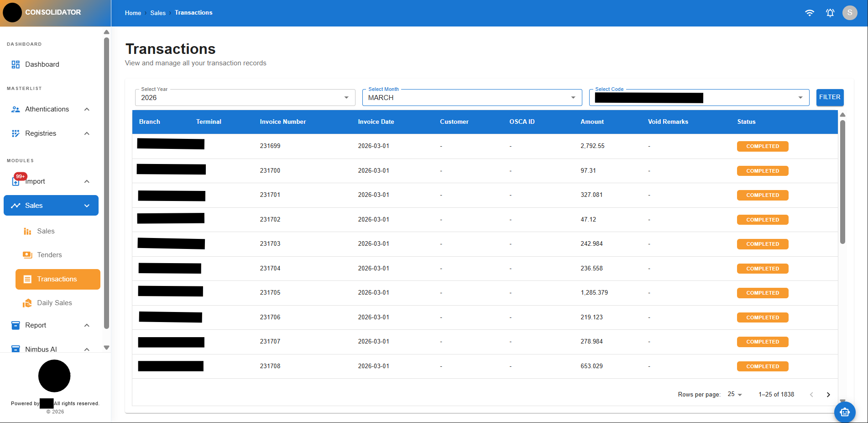868x423 pixels.
Task: Click the FILTER button
Action: [x=830, y=97]
